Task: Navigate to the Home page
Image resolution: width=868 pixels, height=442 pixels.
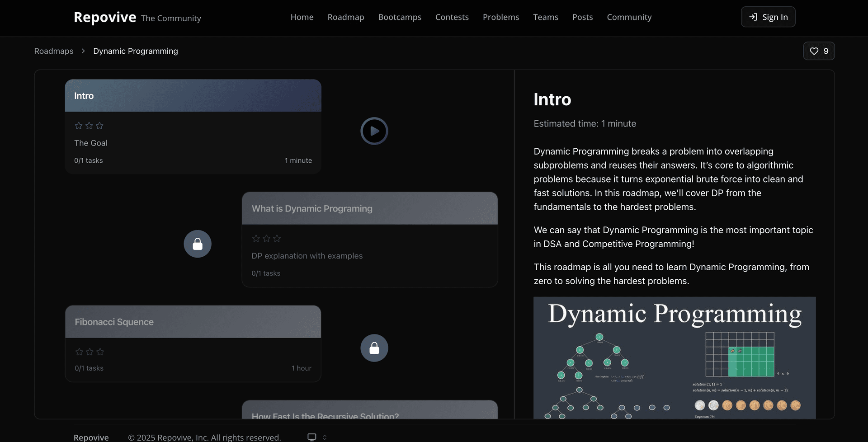Action: (x=302, y=17)
